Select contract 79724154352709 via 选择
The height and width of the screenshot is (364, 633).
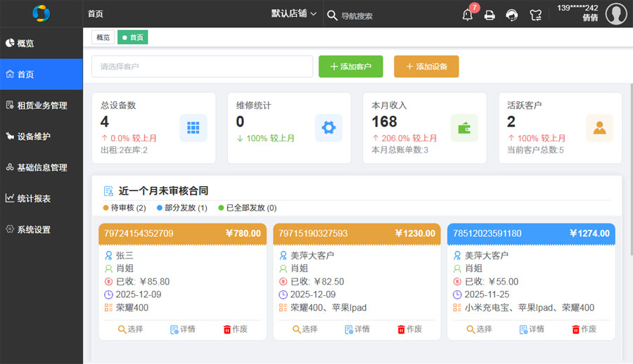tap(130, 330)
